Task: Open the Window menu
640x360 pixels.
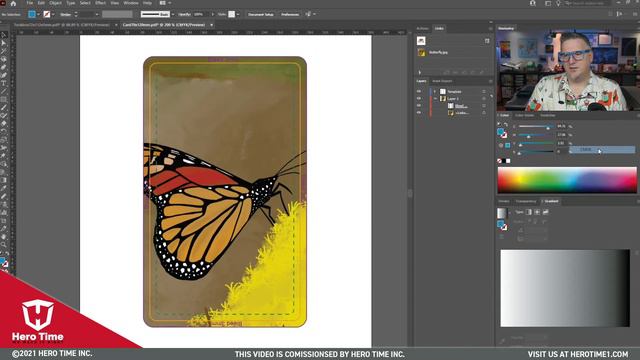Action: 131,3
